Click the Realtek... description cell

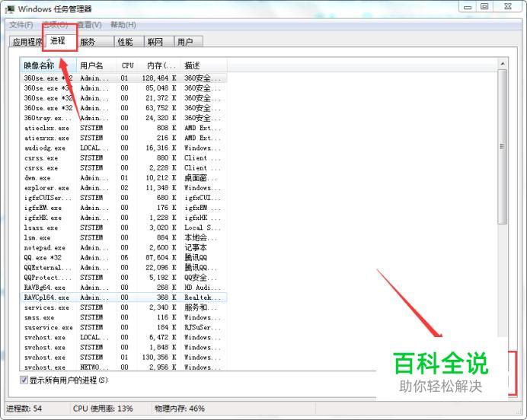[x=203, y=297]
